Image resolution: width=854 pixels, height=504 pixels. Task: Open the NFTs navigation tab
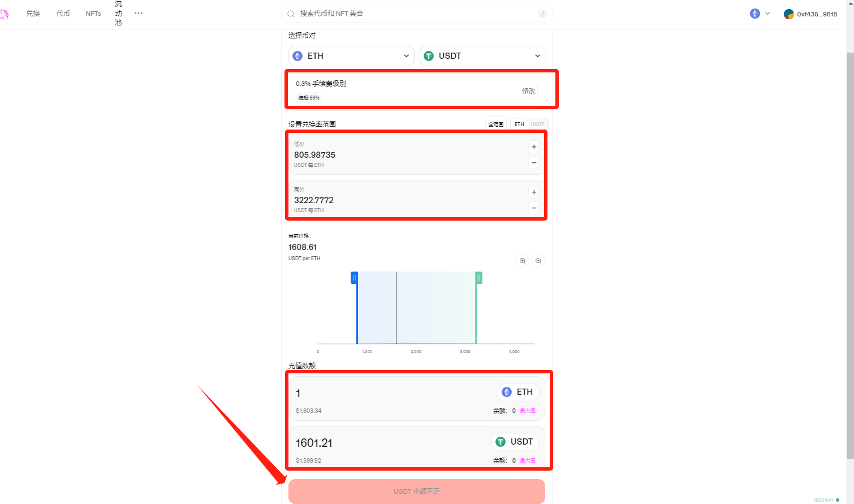pyautogui.click(x=93, y=14)
